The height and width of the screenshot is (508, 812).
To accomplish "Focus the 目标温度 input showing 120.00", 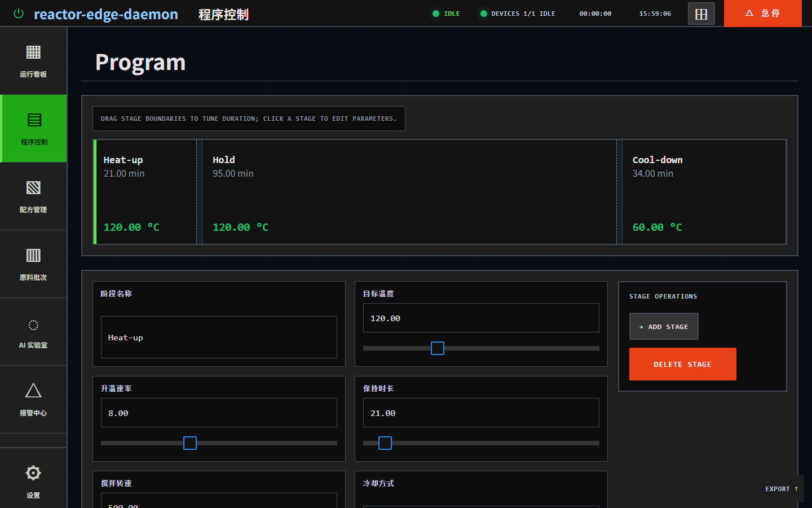I will click(481, 318).
